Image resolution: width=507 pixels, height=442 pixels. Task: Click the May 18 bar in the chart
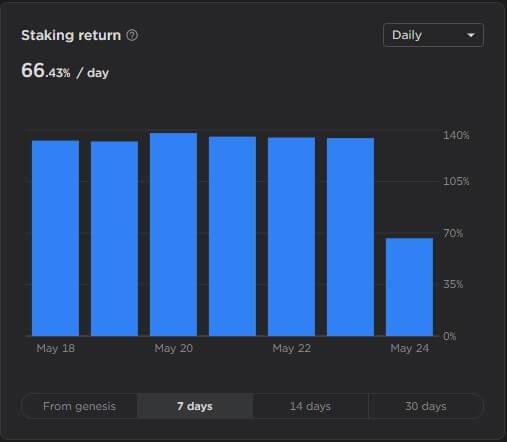click(x=55, y=238)
